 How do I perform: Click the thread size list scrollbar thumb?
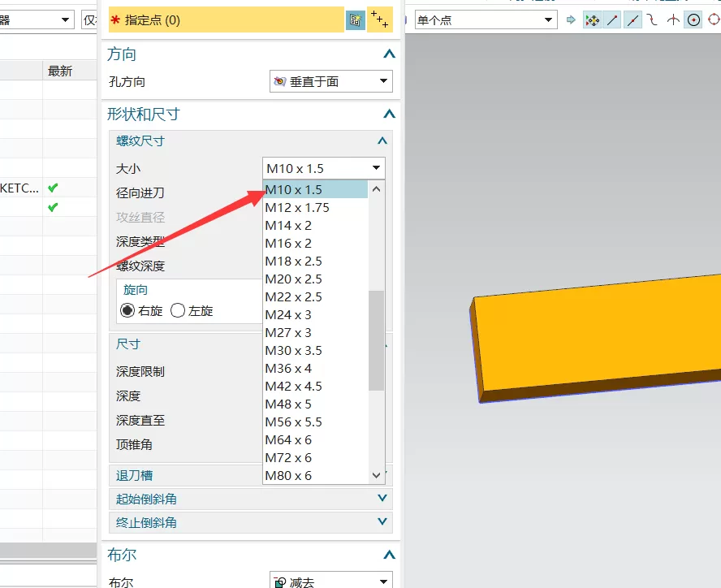(x=376, y=340)
